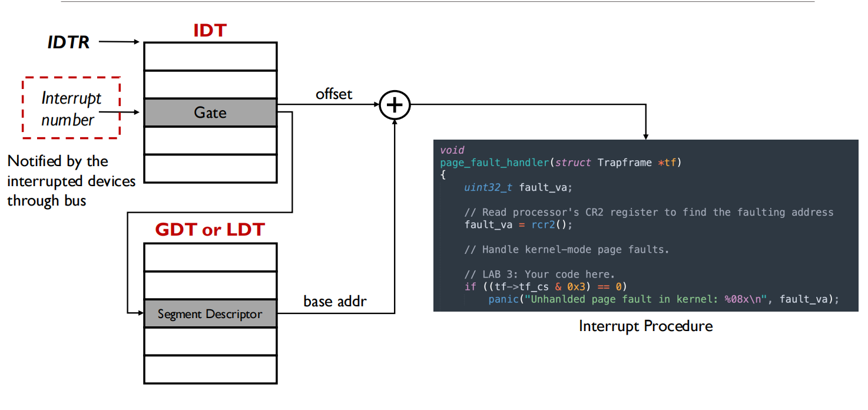Click the panic call highlighted in blue

503,299
